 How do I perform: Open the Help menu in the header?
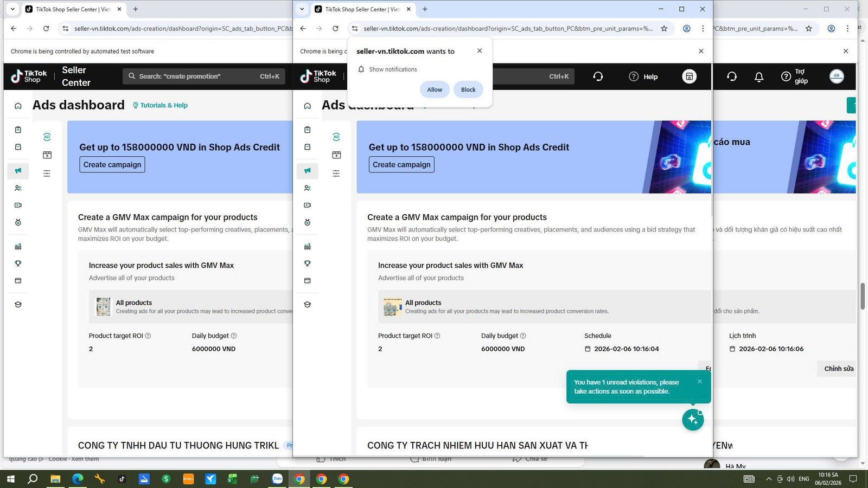click(x=643, y=76)
